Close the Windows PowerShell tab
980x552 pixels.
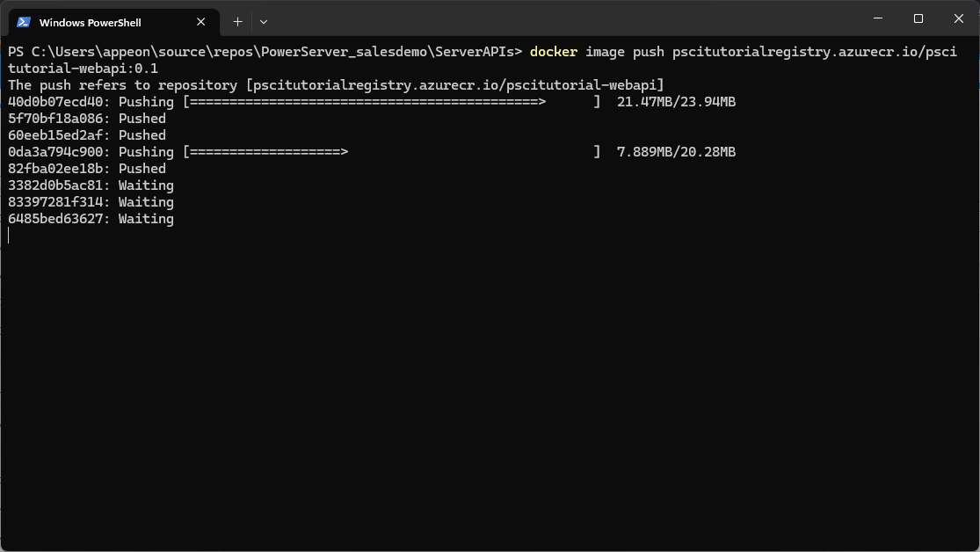[200, 22]
